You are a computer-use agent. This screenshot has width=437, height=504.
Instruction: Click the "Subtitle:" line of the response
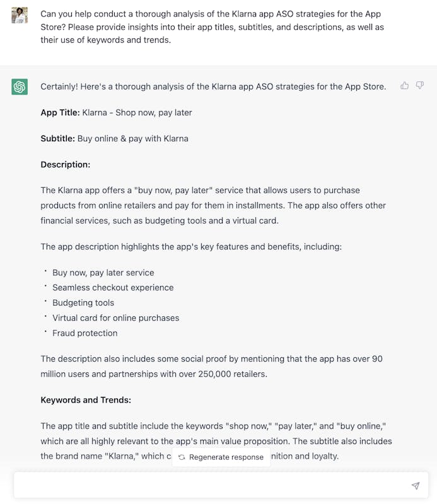click(114, 138)
